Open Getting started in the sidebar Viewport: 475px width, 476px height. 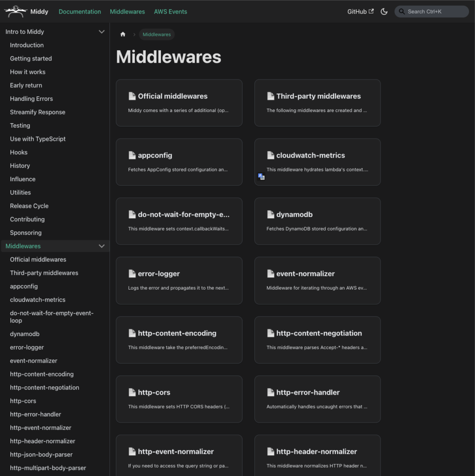31,58
